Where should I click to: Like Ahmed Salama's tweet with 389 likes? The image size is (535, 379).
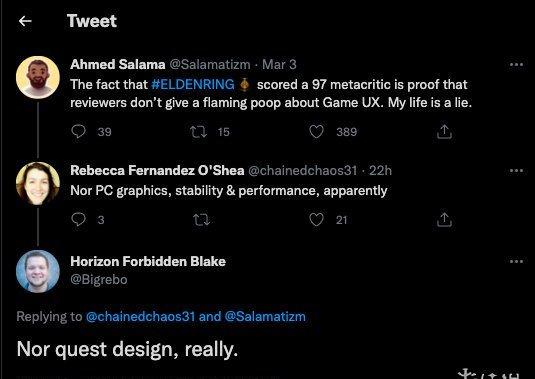[x=316, y=132]
